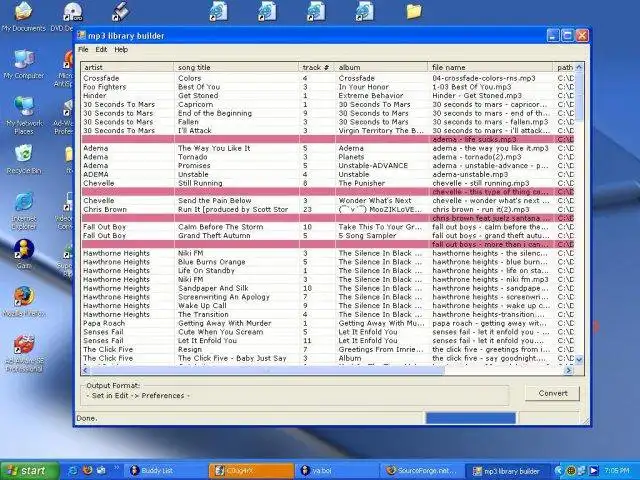Open the Help menu
This screenshot has height=480, width=640.
coord(121,49)
